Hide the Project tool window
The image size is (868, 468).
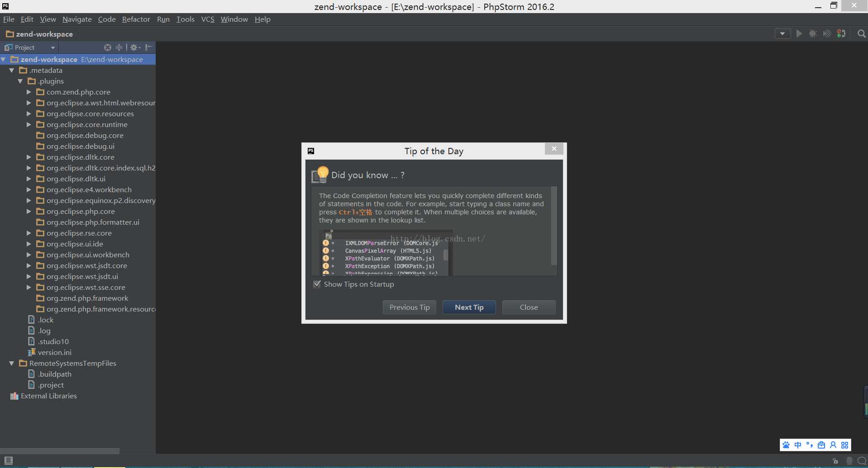tap(149, 47)
